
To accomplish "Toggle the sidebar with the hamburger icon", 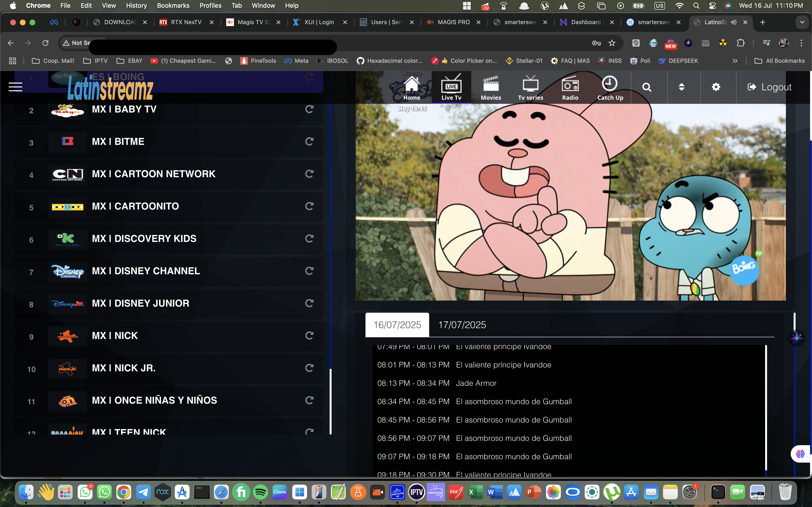I will pyautogui.click(x=15, y=86).
